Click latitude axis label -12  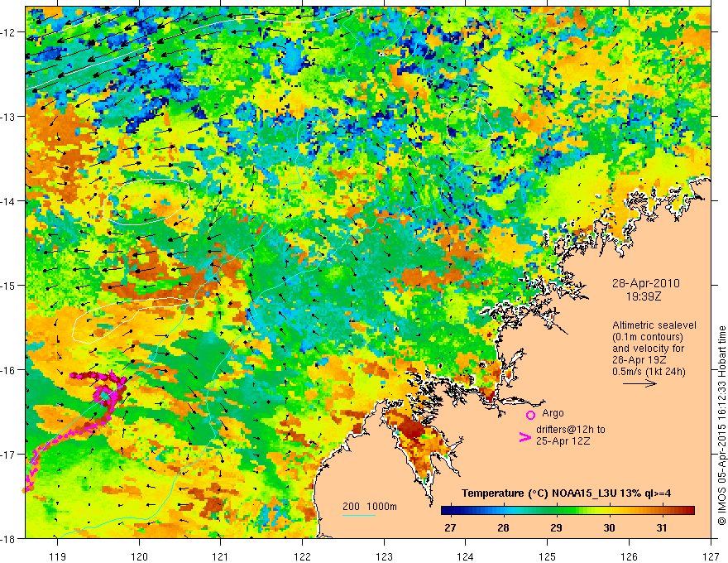(9, 32)
